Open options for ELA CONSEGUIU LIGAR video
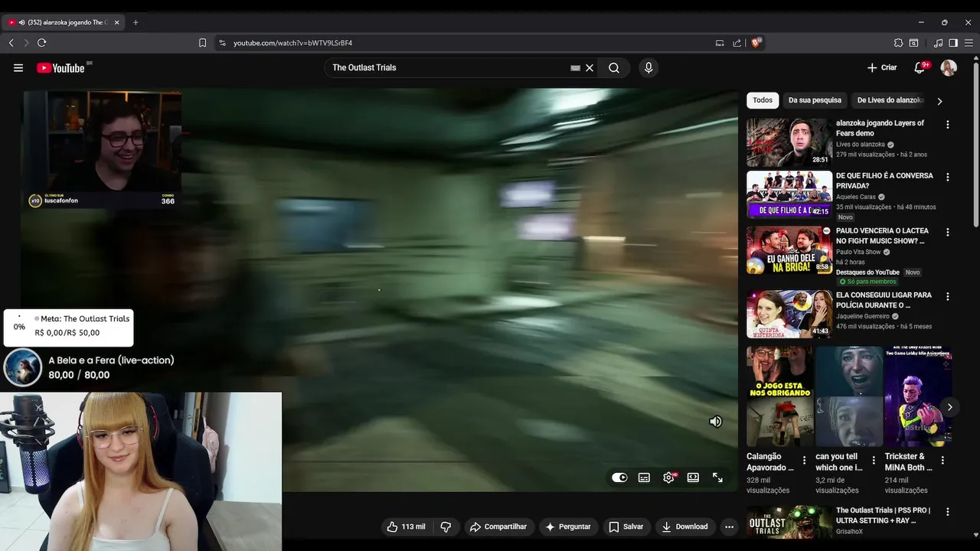The image size is (980, 551). pos(948,297)
